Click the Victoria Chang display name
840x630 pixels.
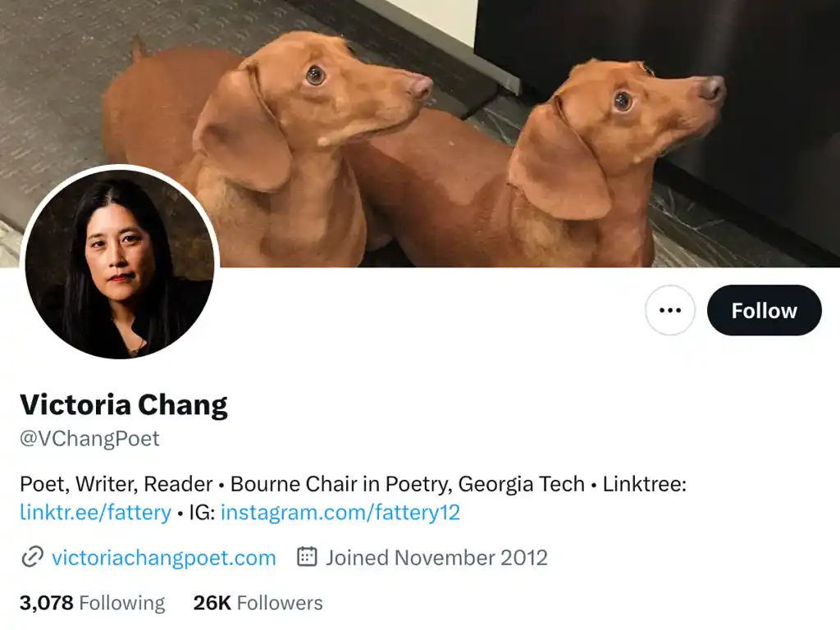tap(124, 405)
